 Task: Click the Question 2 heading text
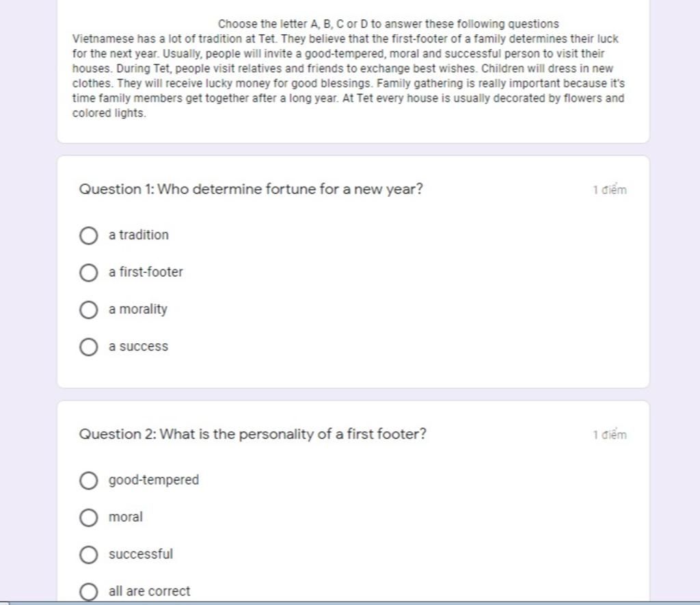tap(253, 434)
